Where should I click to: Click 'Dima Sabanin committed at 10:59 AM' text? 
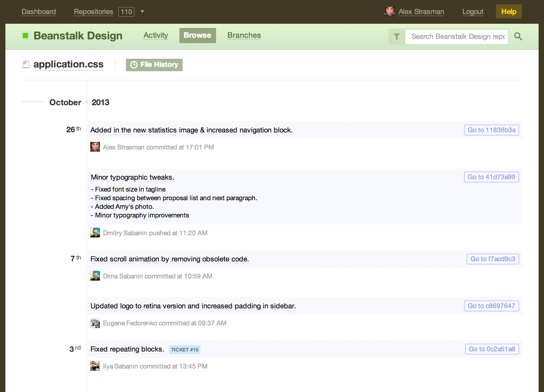pyautogui.click(x=158, y=276)
